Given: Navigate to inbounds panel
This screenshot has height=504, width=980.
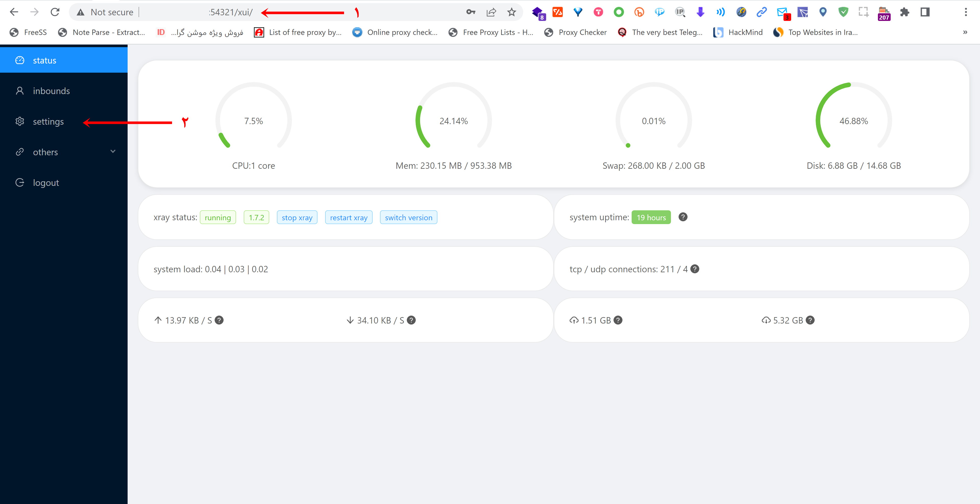Looking at the screenshot, I should click(x=52, y=91).
